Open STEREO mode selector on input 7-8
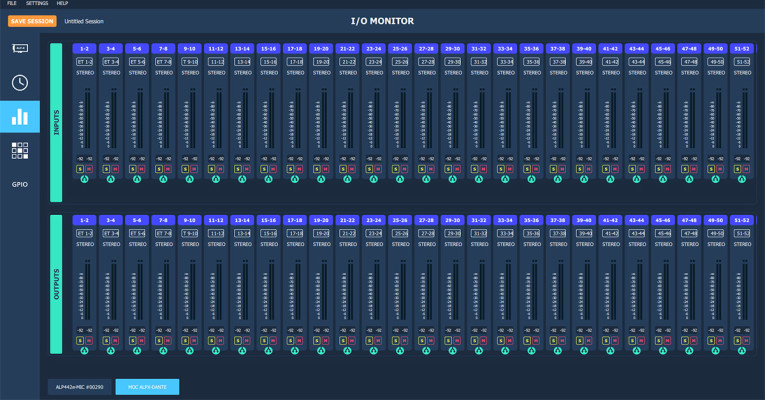 pos(163,72)
